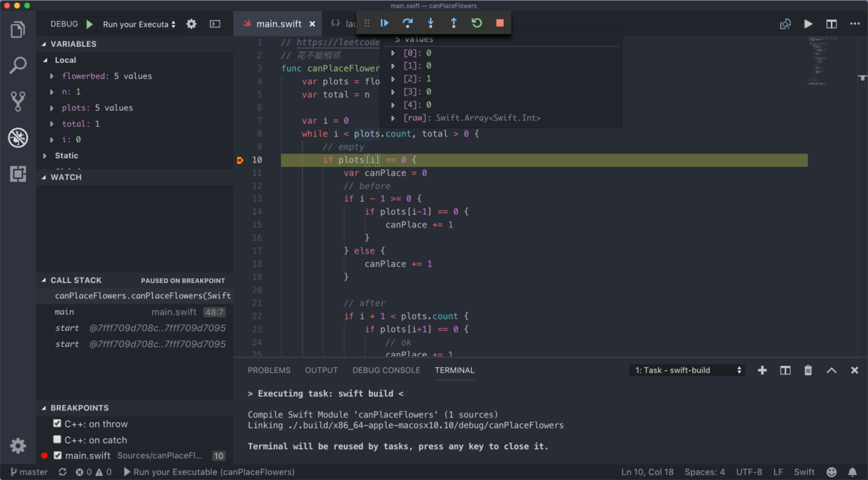Viewport: 868px width, 480px height.
Task: Click the feedback smiley in status bar
Action: click(832, 472)
